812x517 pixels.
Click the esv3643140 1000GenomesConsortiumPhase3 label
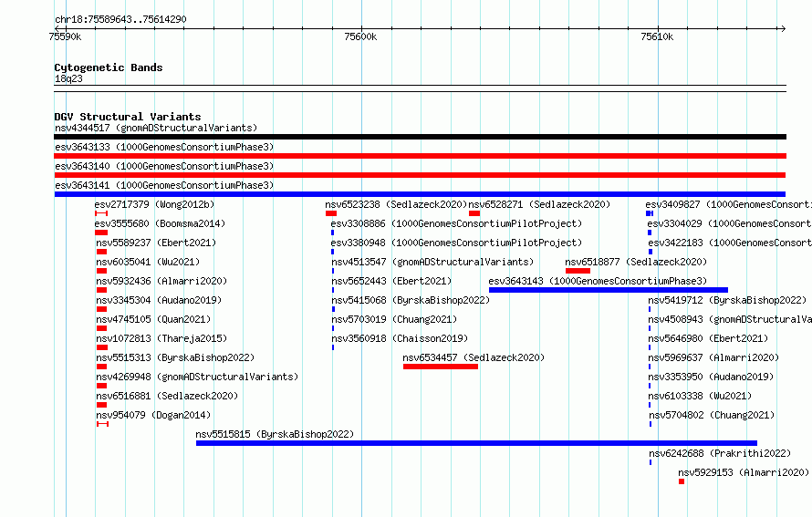click(x=164, y=166)
